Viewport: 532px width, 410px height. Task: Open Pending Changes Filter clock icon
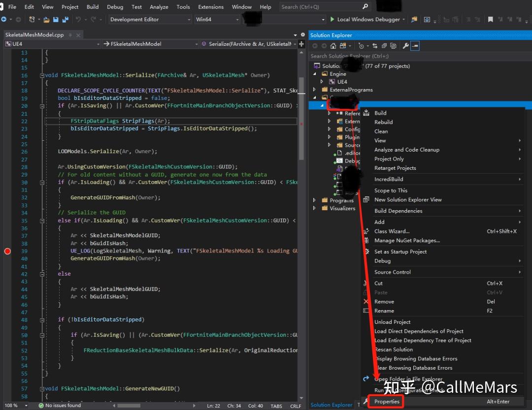click(361, 46)
